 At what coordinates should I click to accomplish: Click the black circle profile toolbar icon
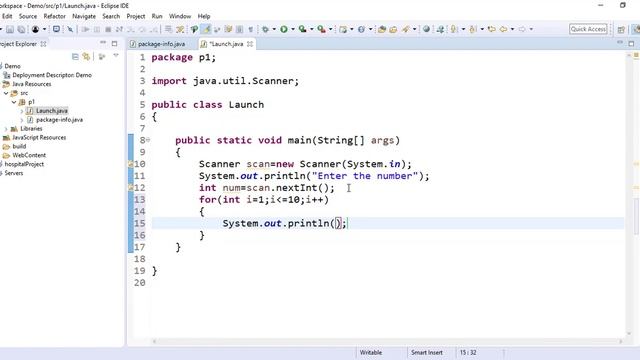(x=36, y=29)
